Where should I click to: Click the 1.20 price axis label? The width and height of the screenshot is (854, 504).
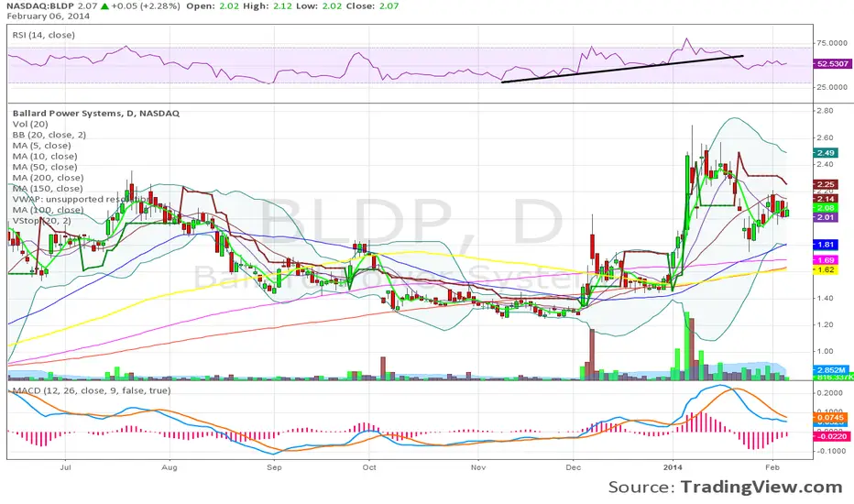point(826,324)
